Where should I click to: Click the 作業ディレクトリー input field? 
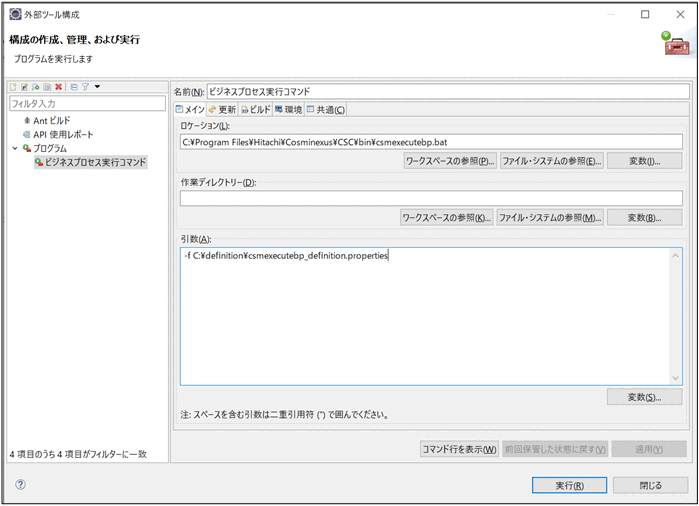point(431,198)
